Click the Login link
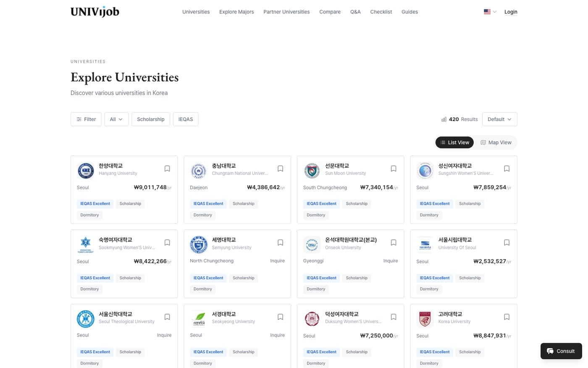The width and height of the screenshot is (588, 368). click(x=511, y=12)
